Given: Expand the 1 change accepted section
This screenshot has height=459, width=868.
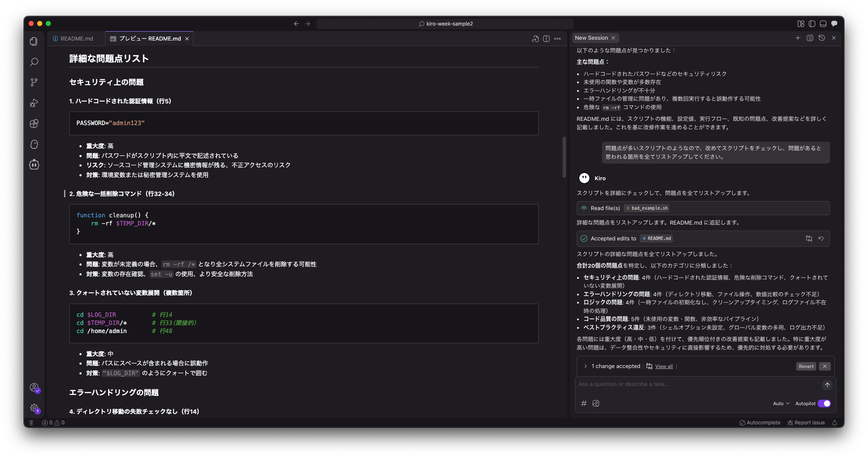Looking at the screenshot, I should click(x=586, y=366).
